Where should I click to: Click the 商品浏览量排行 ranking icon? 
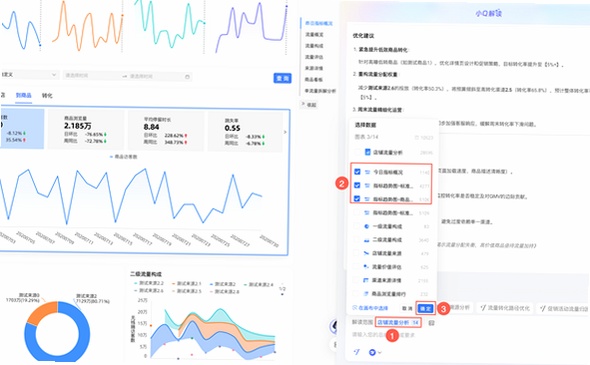pyautogui.click(x=366, y=294)
